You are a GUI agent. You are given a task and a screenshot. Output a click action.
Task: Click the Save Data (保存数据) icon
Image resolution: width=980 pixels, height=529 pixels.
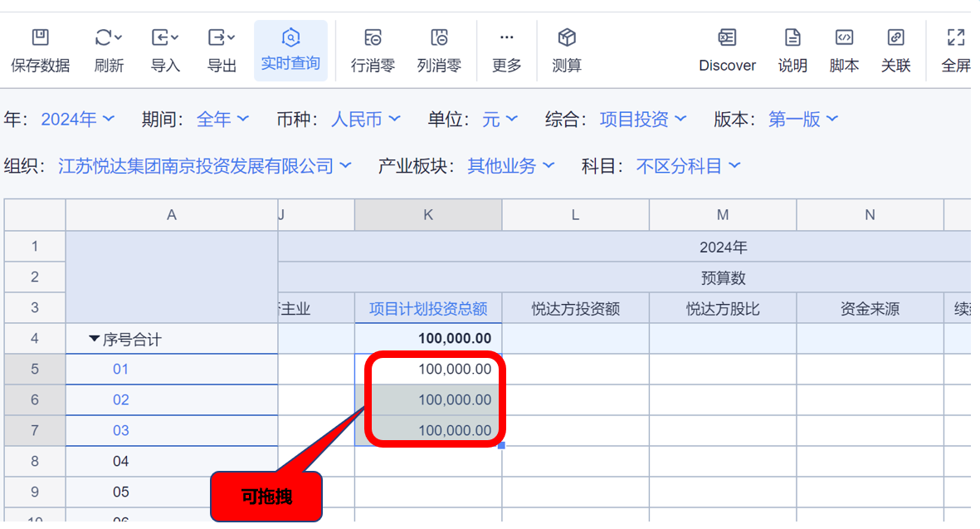pyautogui.click(x=40, y=38)
